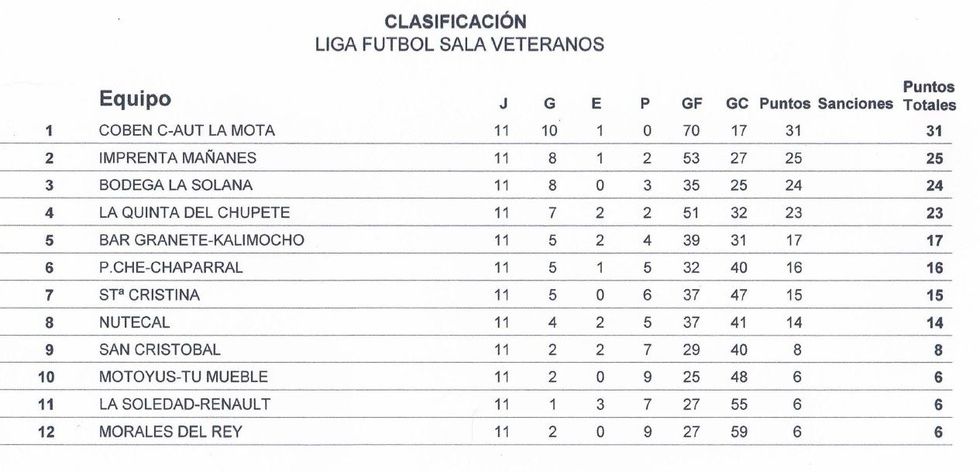Click the Equipo column header
The image size is (980, 472).
click(135, 99)
